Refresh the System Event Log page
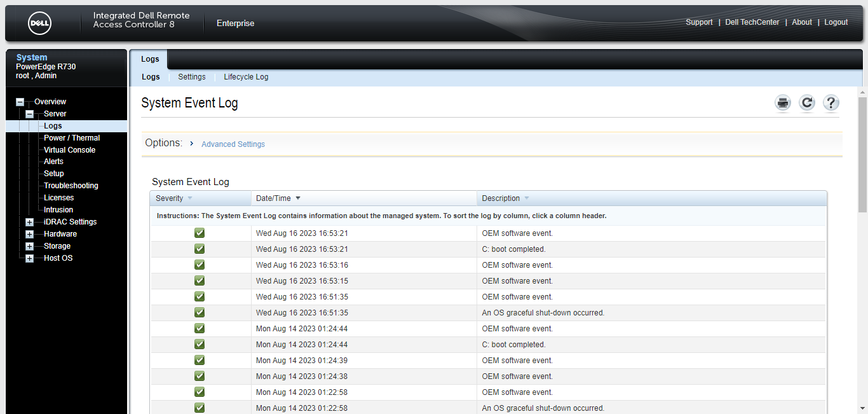This screenshot has width=868, height=414. (x=807, y=103)
